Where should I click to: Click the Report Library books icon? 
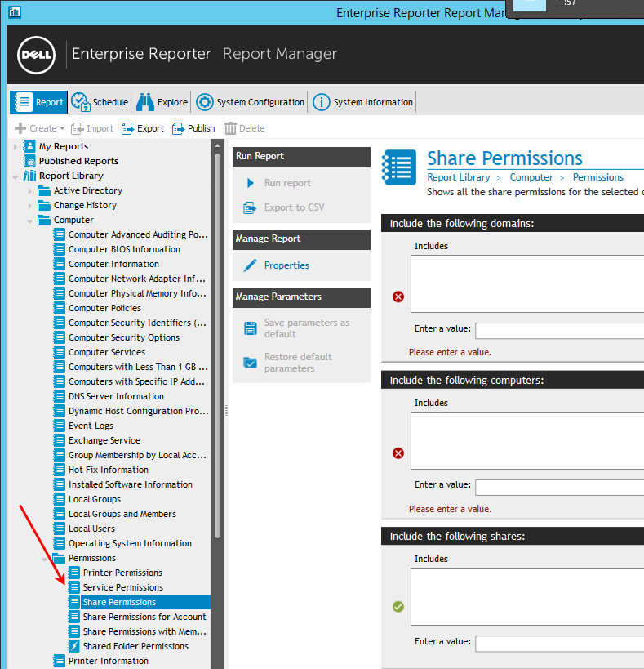click(29, 176)
